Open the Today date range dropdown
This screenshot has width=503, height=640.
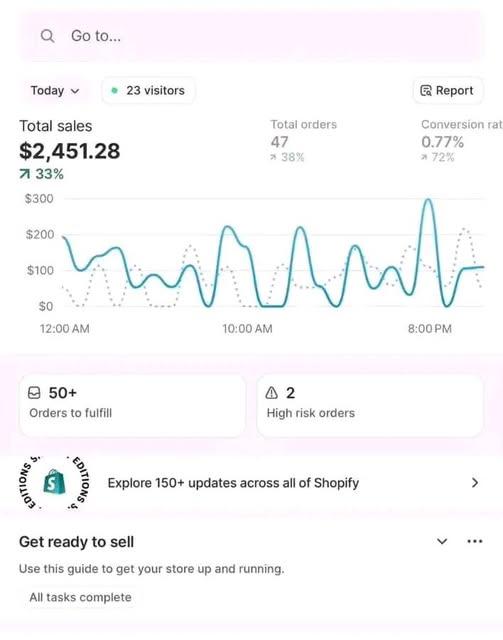point(55,91)
